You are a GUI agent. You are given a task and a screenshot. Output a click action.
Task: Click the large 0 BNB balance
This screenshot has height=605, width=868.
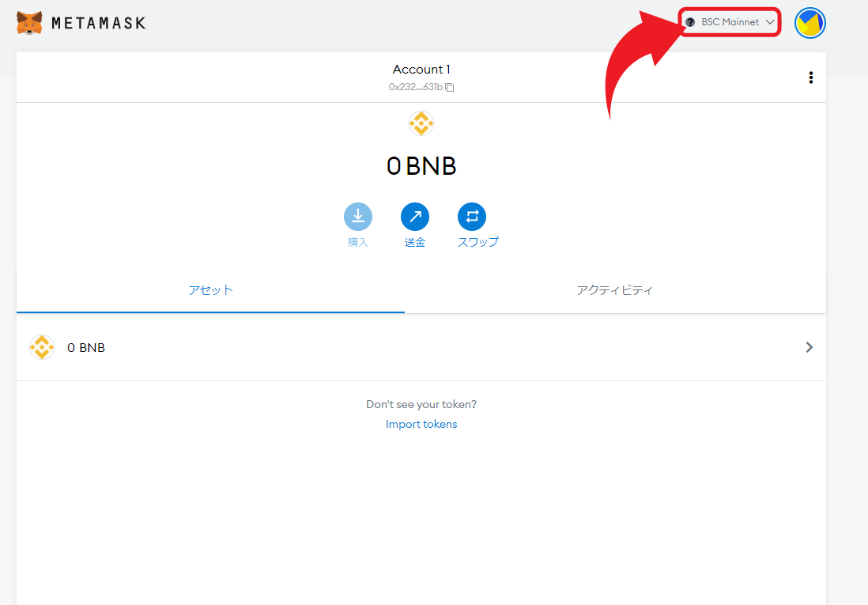pyautogui.click(x=421, y=166)
